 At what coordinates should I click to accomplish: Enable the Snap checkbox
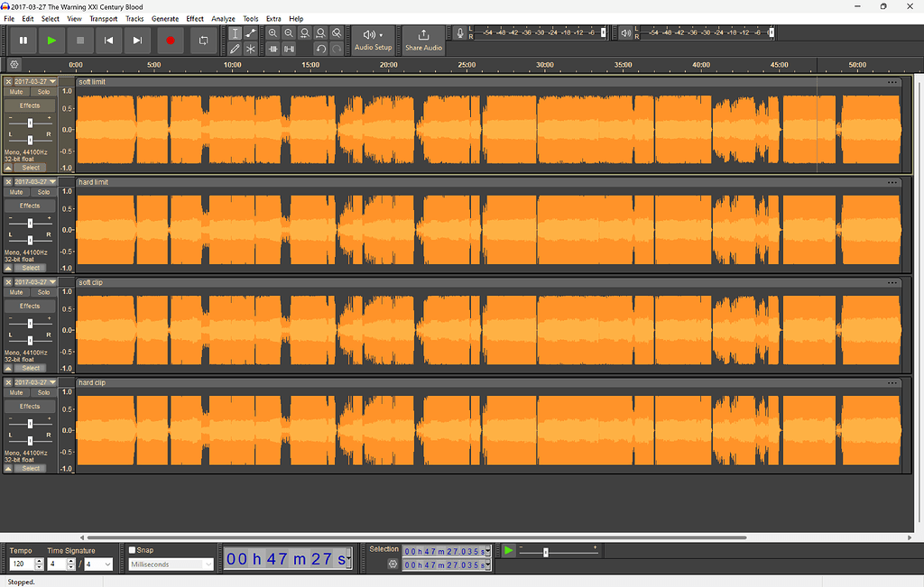[x=133, y=549]
